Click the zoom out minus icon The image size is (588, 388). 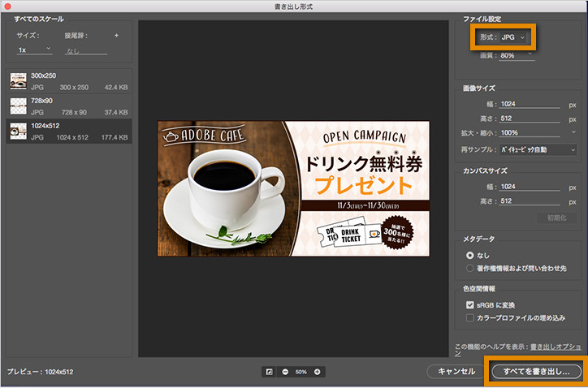point(285,372)
